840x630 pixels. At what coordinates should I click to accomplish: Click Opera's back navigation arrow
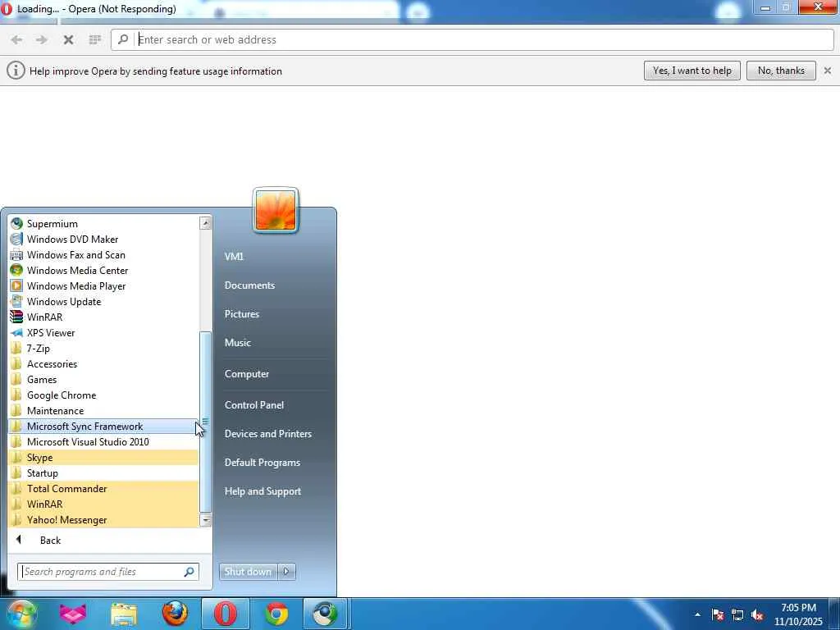(x=16, y=39)
